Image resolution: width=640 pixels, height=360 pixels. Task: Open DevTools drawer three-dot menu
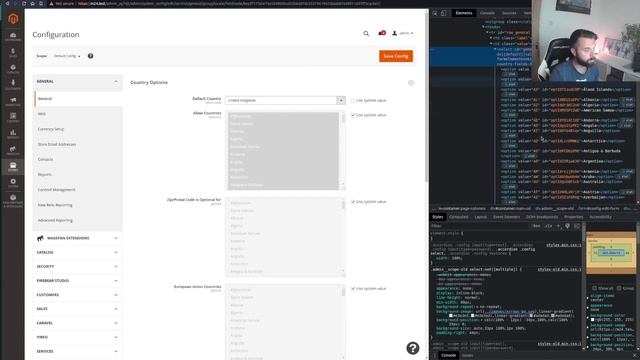pos(434,356)
